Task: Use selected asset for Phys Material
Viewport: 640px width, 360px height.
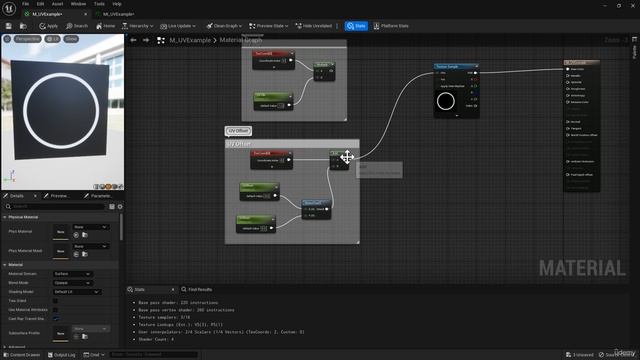Action: click(76, 235)
